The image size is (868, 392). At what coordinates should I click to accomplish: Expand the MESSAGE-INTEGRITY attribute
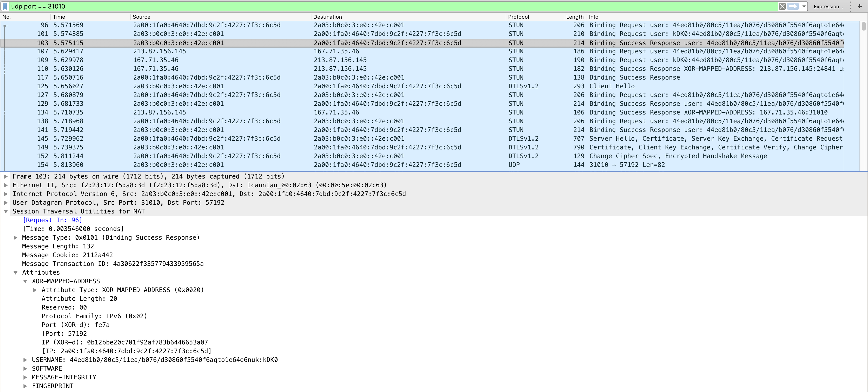point(25,377)
